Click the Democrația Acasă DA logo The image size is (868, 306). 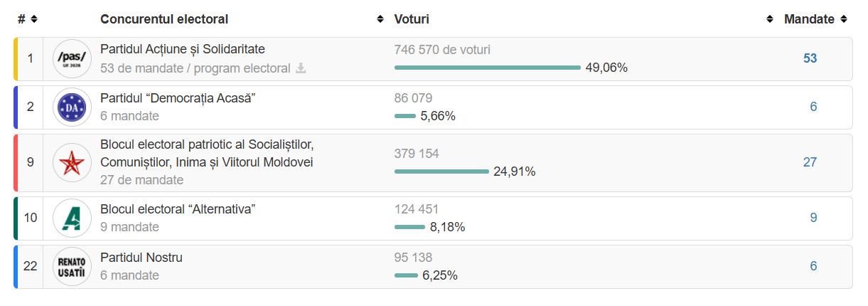[x=71, y=107]
